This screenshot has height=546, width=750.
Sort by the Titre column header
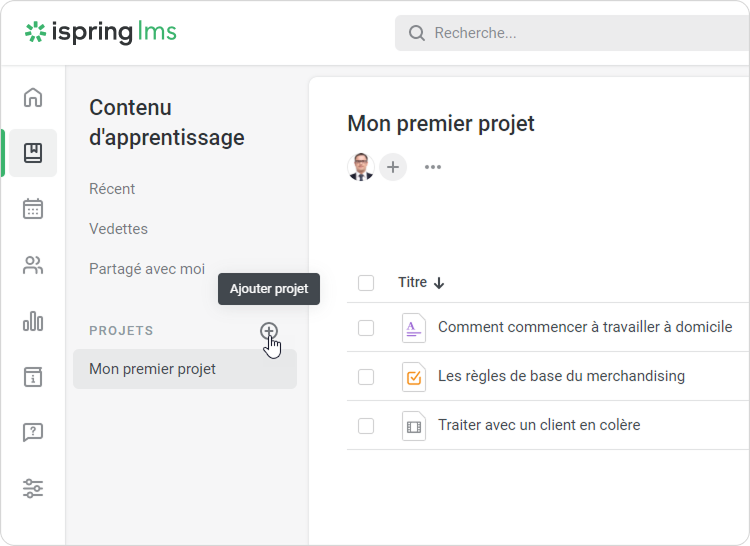coord(413,283)
